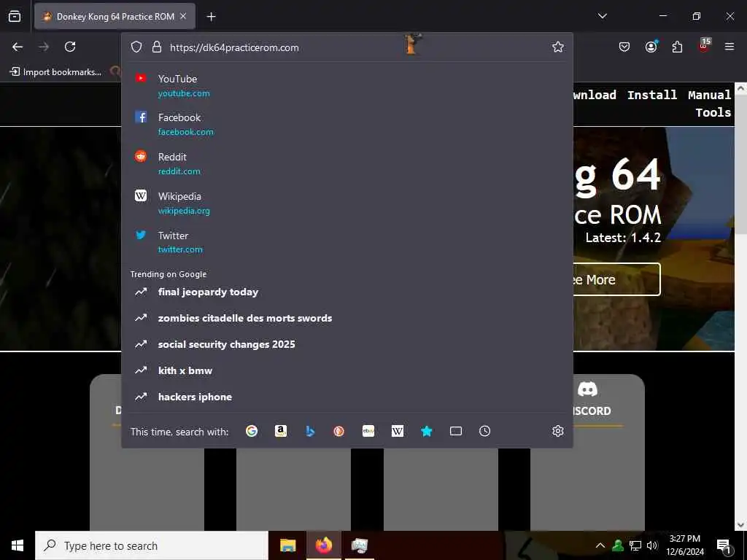Open File Explorer from the taskbar
This screenshot has width=747, height=560.
[287, 545]
